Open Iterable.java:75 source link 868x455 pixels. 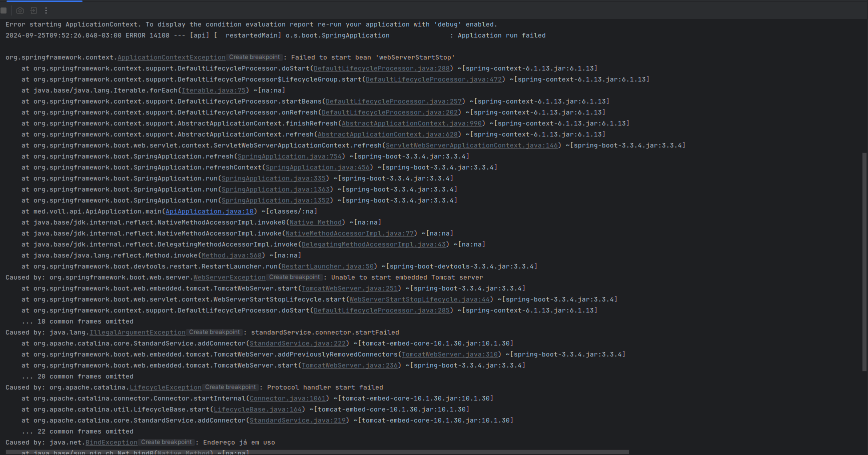(x=214, y=90)
